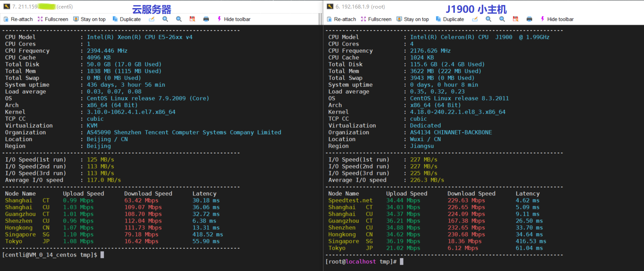Click the "KVM" virtualization value

click(x=92, y=126)
